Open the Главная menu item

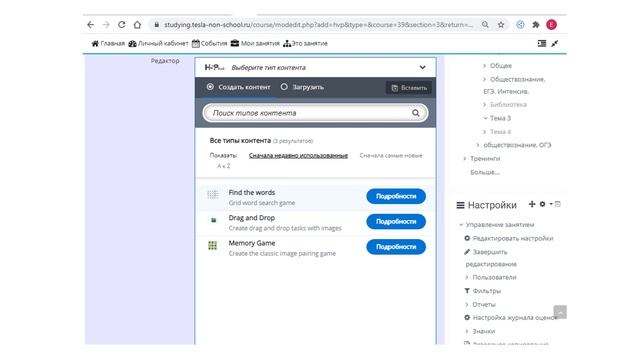point(108,43)
